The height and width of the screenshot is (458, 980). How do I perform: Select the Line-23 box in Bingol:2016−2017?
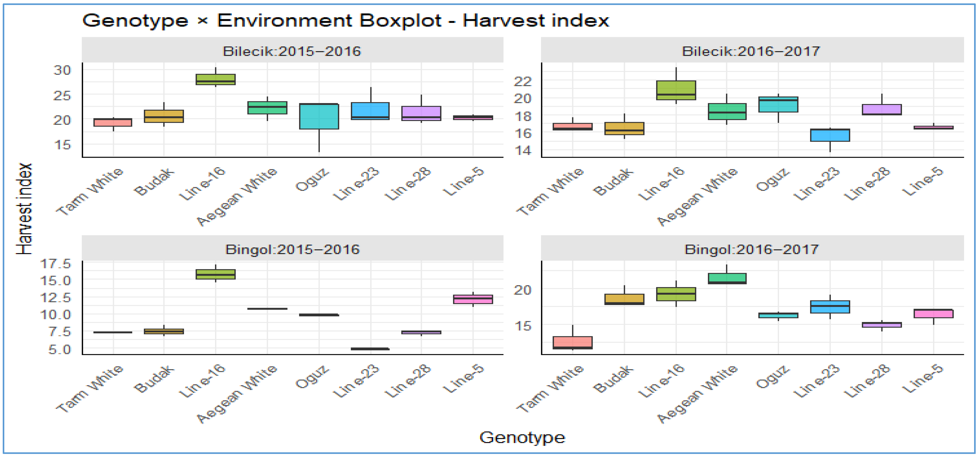click(830, 307)
